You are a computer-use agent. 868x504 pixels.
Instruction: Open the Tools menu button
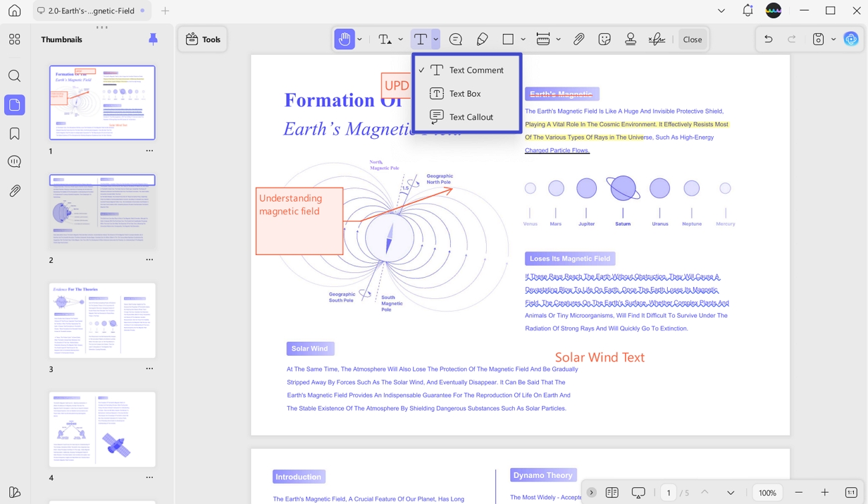coord(202,39)
